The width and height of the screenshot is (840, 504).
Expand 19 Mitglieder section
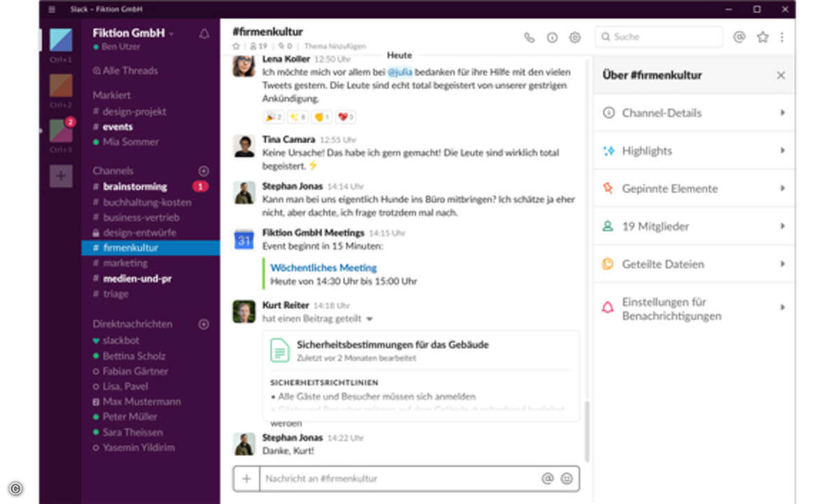694,226
